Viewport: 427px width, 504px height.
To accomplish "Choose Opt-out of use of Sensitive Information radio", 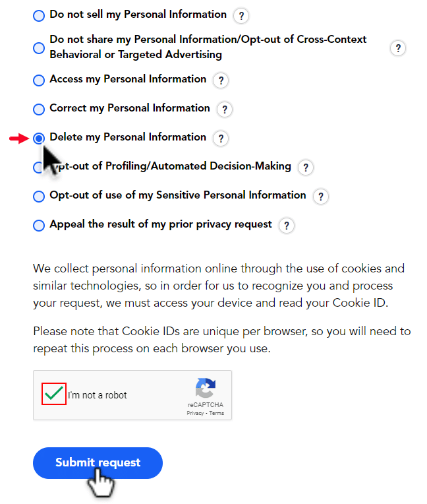I will [x=39, y=197].
